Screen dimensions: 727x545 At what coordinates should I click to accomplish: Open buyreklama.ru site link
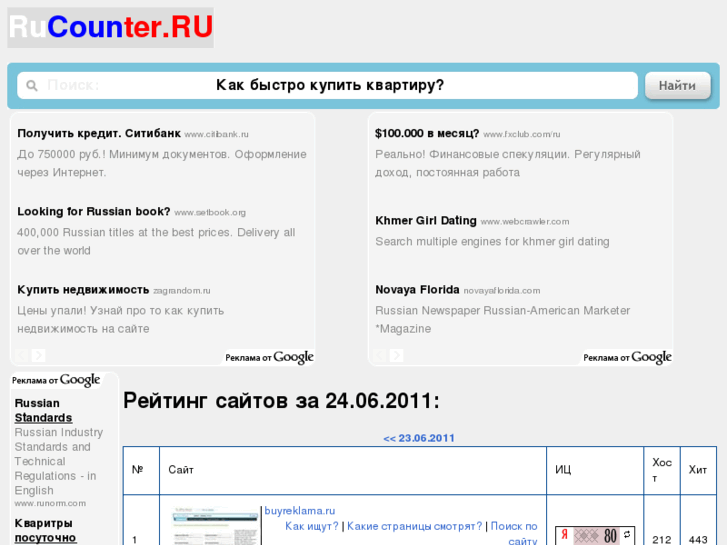click(300, 511)
